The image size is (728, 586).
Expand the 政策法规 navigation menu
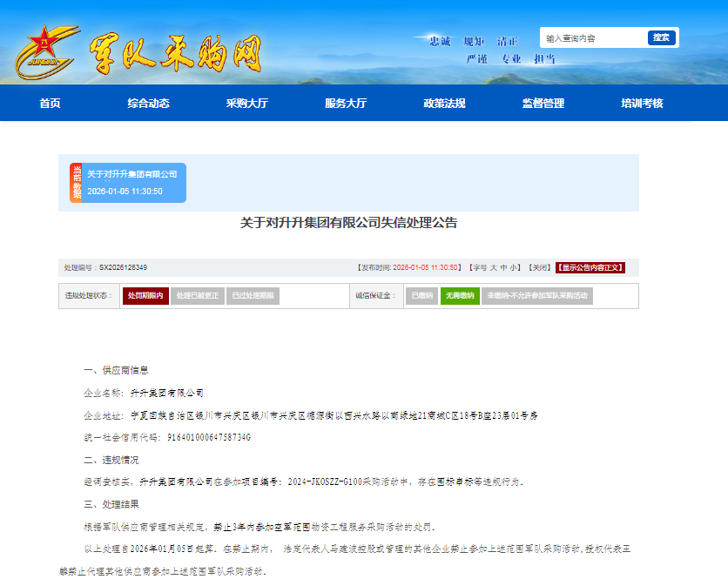click(x=444, y=104)
